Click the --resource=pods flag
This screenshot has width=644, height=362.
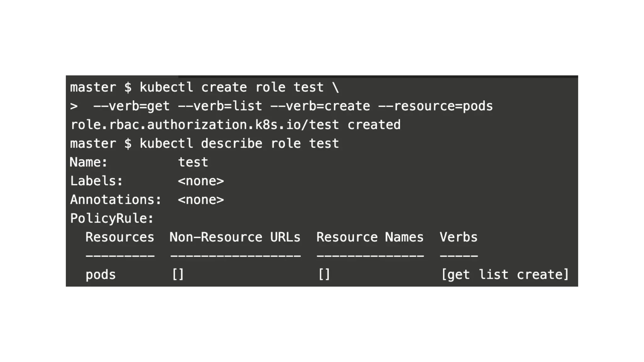pyautogui.click(x=435, y=106)
